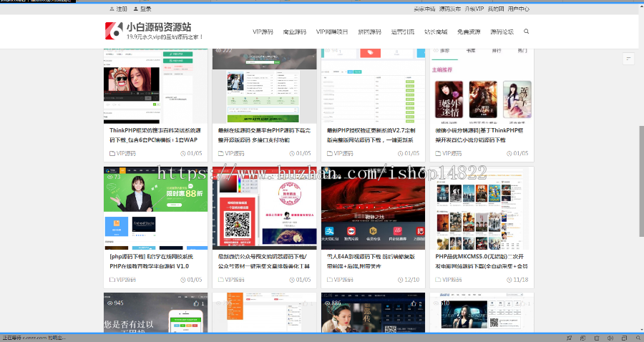Click VIP源码 folder icon under MKCMS5.0 card

(438, 280)
